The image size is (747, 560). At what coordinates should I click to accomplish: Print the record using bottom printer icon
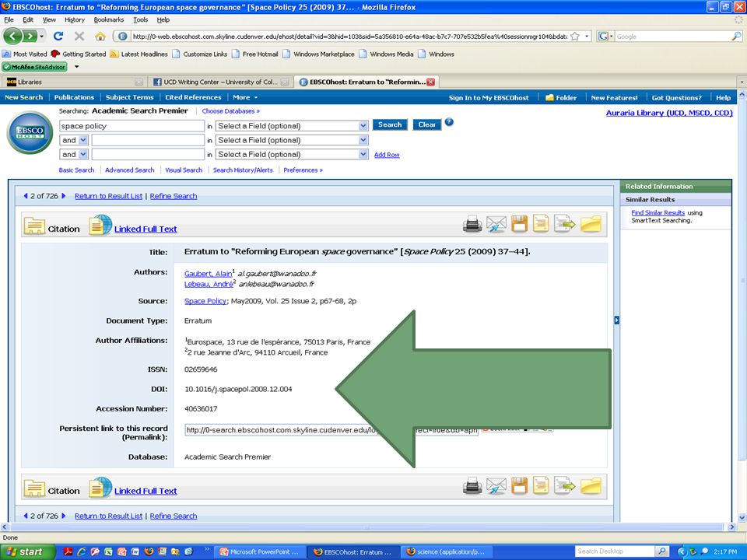472,486
